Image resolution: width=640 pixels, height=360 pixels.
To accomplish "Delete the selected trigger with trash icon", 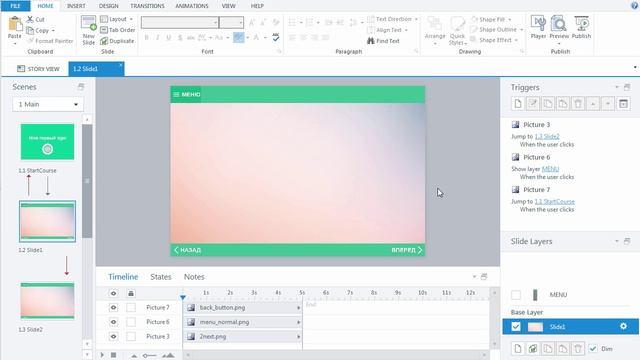I will click(x=578, y=104).
